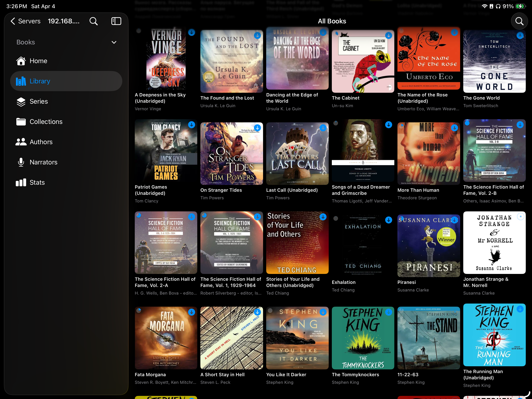Viewport: 532px width, 399px height.
Task: Open Series in sidebar
Action: click(x=66, y=101)
